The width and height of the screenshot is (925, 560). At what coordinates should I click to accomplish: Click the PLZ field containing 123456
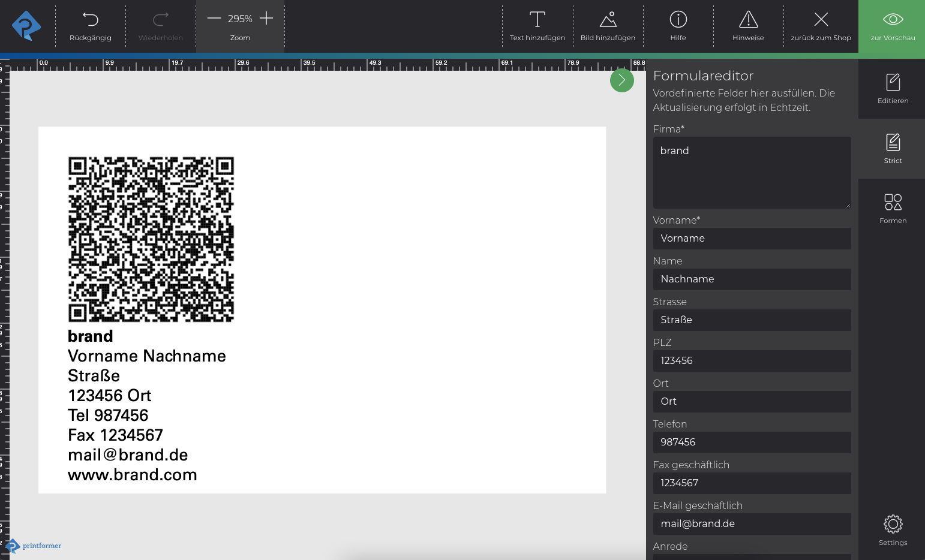[752, 361]
